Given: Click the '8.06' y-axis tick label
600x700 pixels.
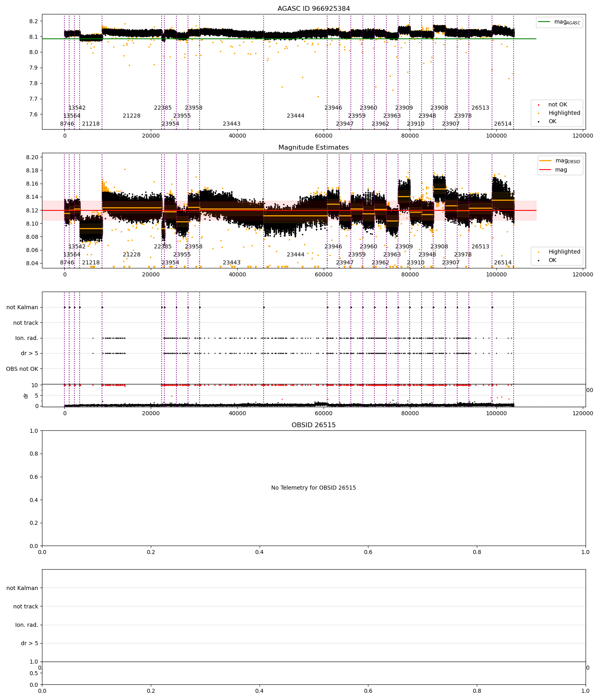Looking at the screenshot, I should (x=33, y=250).
